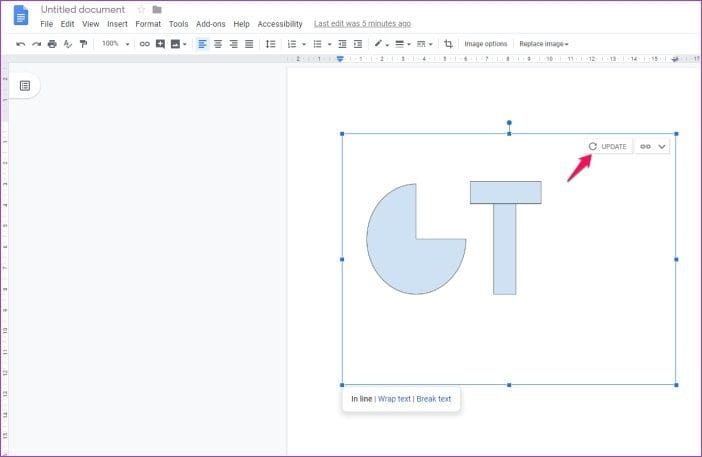Open the File menu
This screenshot has height=457, width=702.
point(47,24)
